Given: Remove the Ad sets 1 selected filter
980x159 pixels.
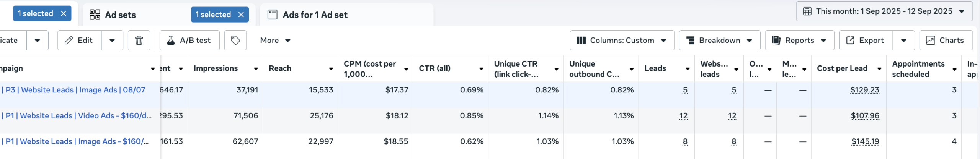Looking at the screenshot, I should click(241, 15).
